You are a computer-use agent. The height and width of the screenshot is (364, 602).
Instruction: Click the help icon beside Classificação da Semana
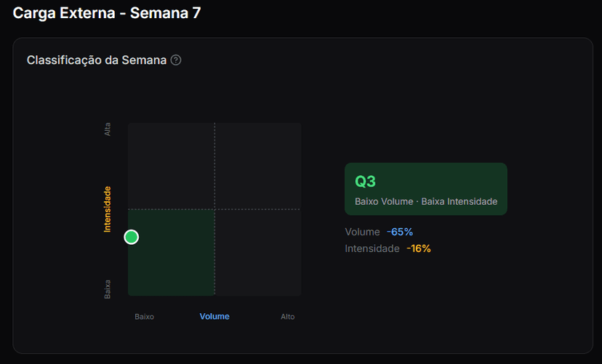(176, 60)
